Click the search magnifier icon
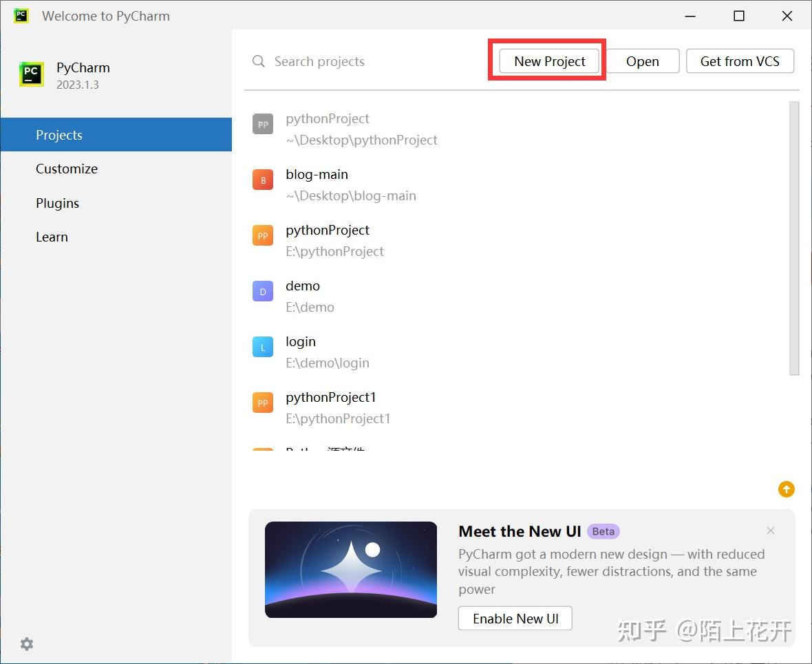812x664 pixels. 258,61
